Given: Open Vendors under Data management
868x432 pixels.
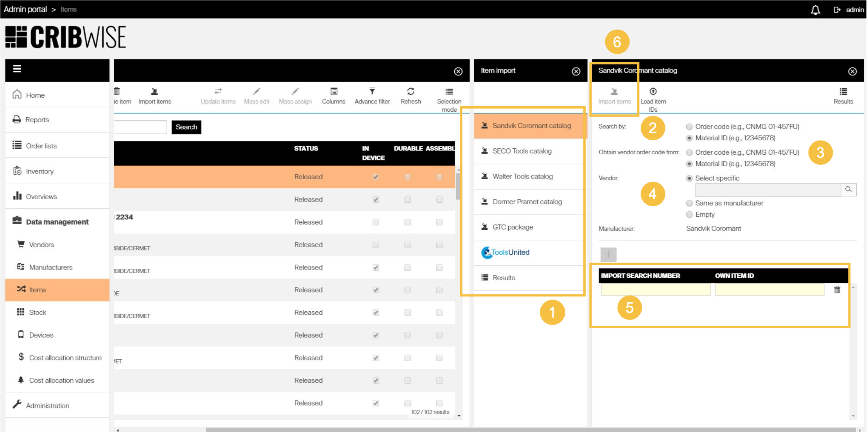Looking at the screenshot, I should (57, 245).
